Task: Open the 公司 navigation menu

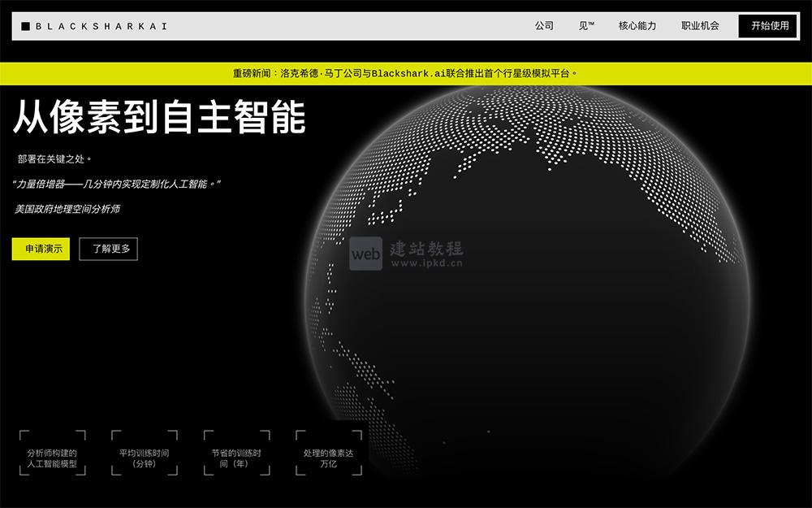Action: click(543, 26)
